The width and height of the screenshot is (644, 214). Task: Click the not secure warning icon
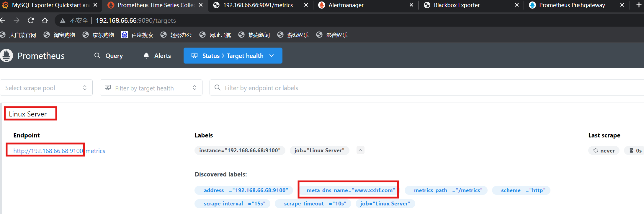[x=63, y=20]
